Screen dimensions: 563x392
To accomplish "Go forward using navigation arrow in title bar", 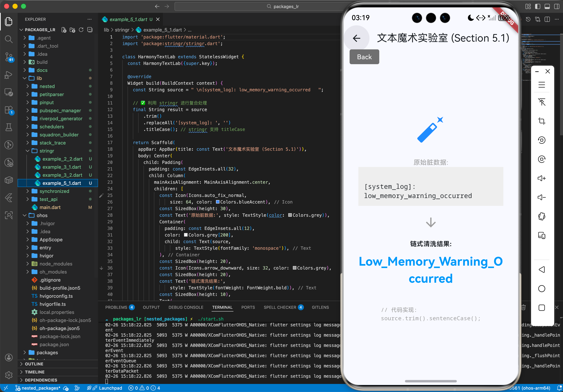I will [x=167, y=6].
